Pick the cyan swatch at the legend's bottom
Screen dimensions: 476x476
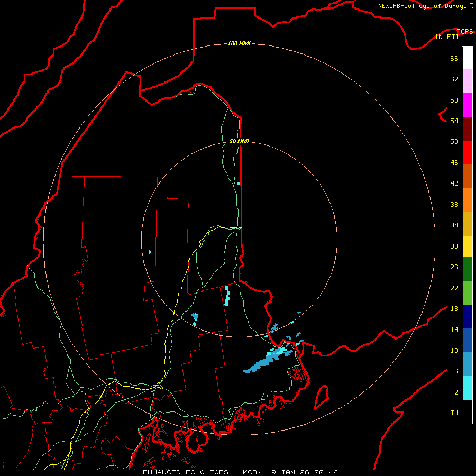467,388
